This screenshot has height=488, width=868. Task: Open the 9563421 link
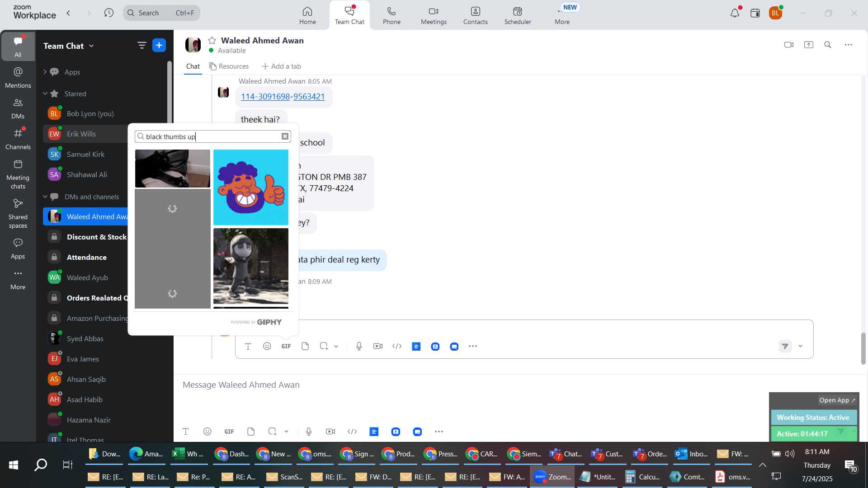(309, 97)
